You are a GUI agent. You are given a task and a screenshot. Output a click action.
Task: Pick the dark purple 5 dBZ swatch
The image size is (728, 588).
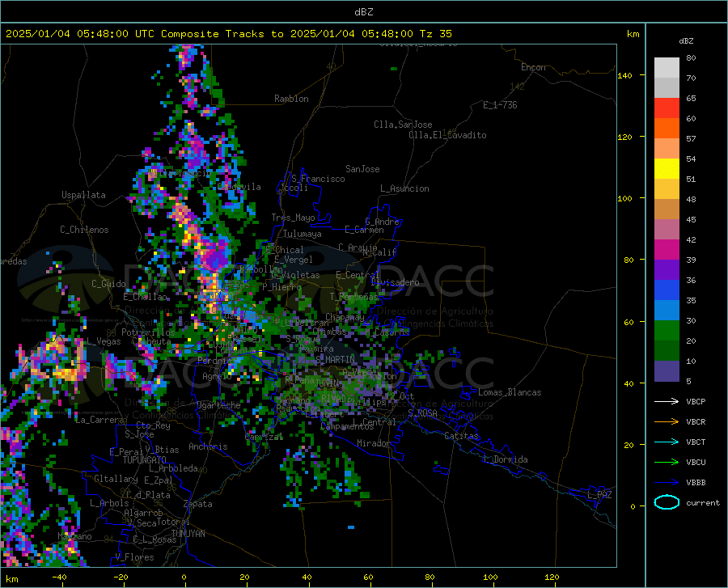(x=667, y=371)
